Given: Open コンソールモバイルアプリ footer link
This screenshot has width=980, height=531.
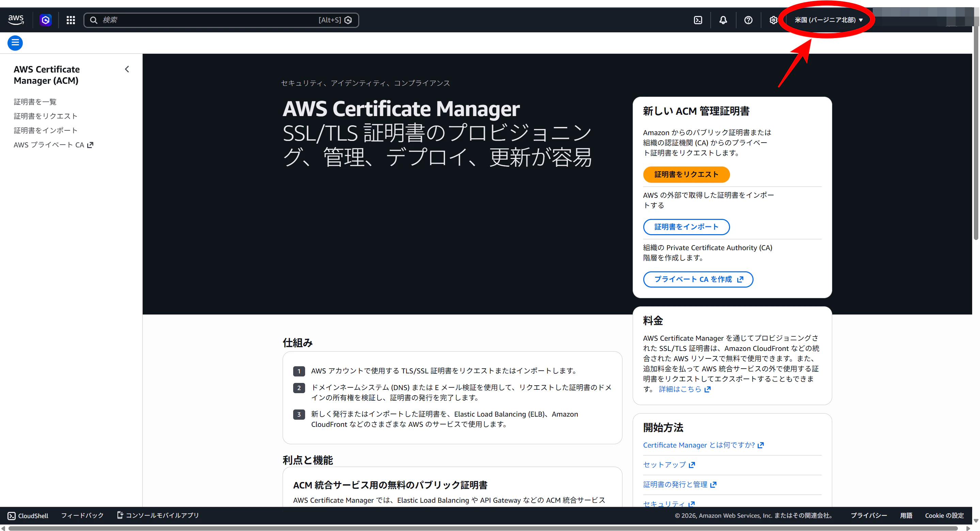Looking at the screenshot, I should coord(158,515).
